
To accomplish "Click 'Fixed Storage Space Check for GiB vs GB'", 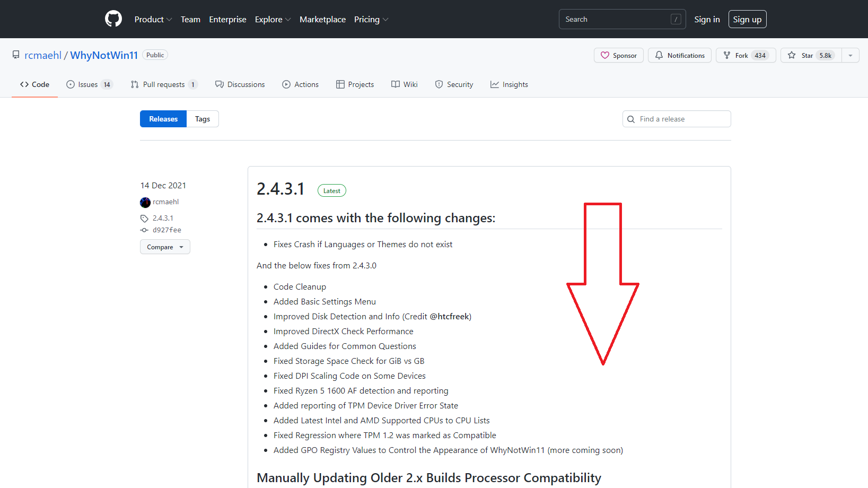I will coord(349,361).
